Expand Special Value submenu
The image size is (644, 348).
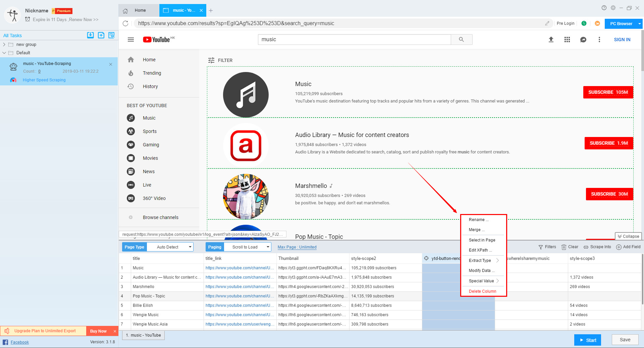click(x=483, y=281)
